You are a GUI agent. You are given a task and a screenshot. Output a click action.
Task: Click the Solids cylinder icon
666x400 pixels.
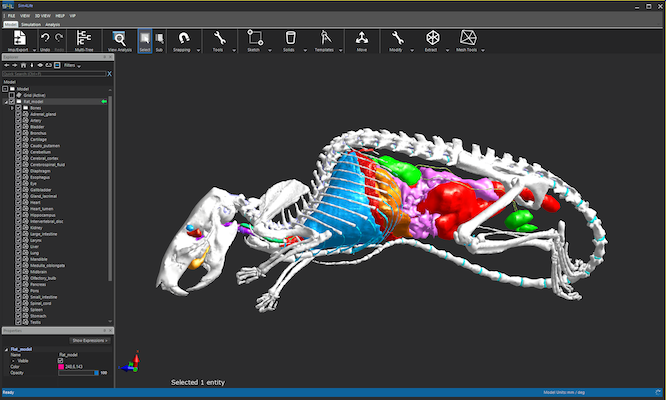[x=289, y=38]
